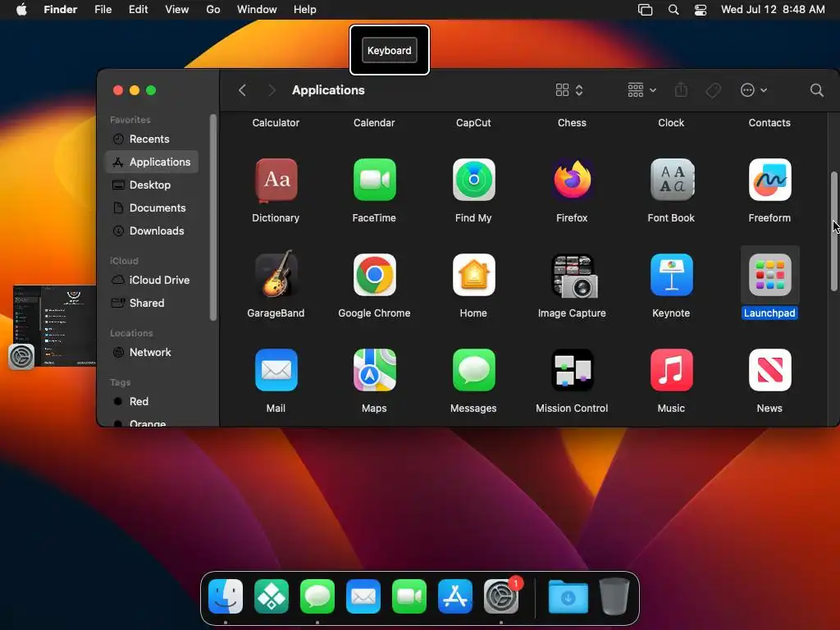Open the File menu
This screenshot has width=840, height=630.
103,9
